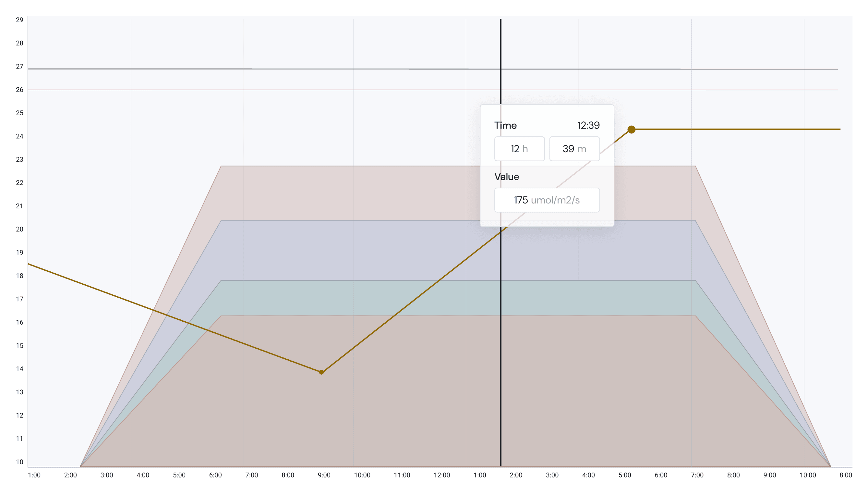868x495 pixels.
Task: Click the 10 label on y-axis
Action: (20, 462)
